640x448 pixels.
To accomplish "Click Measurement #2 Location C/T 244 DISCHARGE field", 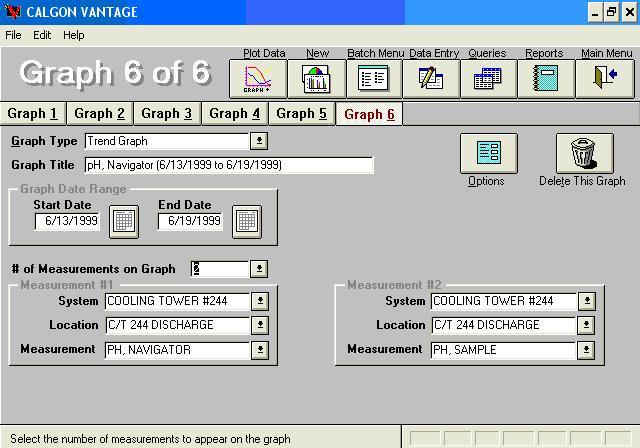I will 504,325.
